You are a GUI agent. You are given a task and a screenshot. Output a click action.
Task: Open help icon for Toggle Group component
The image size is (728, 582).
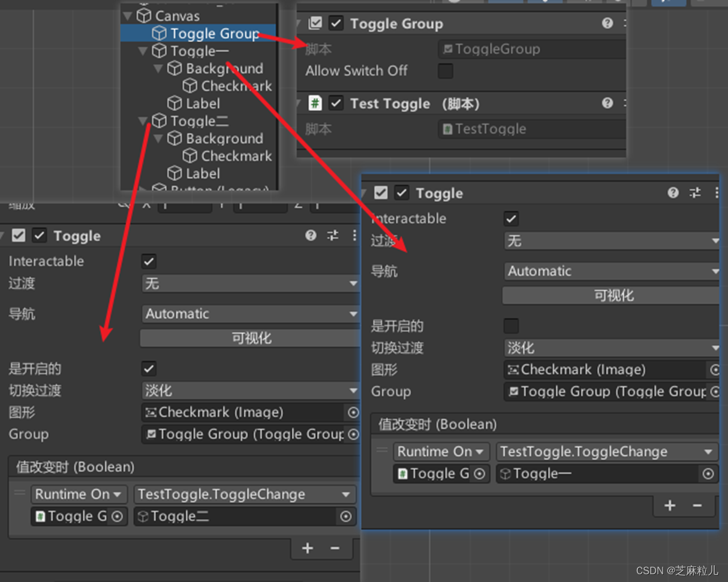[607, 23]
